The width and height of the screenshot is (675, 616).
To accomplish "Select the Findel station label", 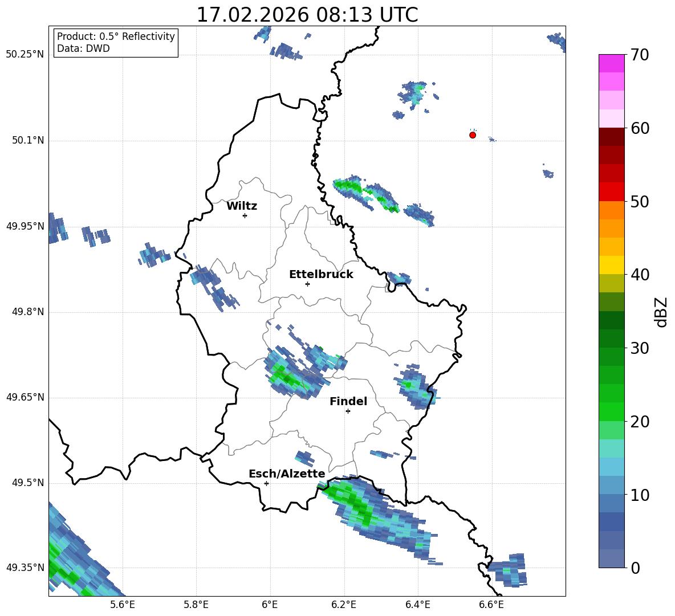I will pos(348,401).
